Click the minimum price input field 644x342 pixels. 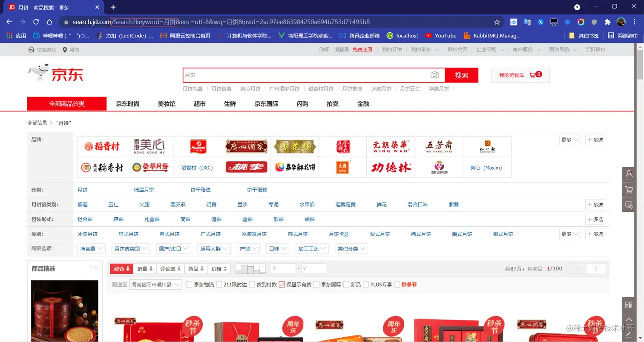pos(284,269)
